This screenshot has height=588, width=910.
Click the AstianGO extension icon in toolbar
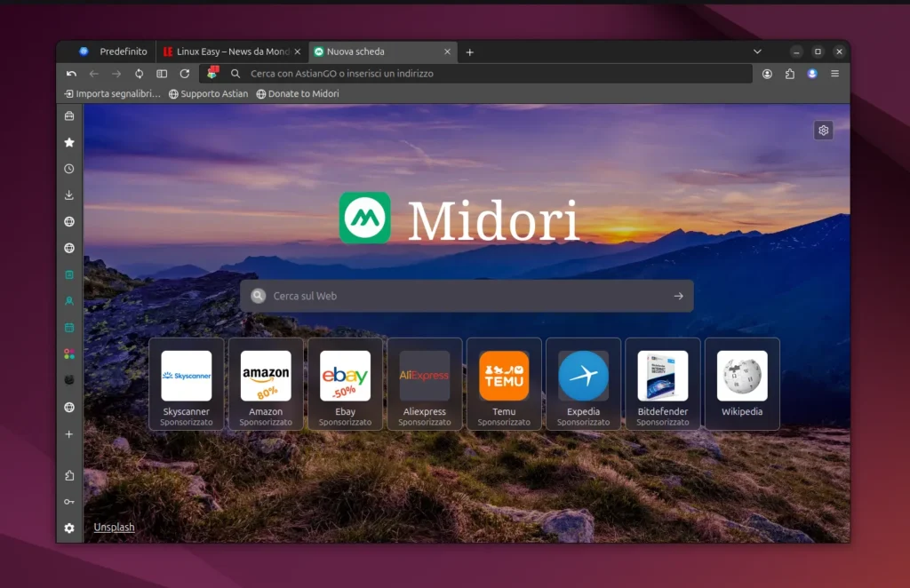(x=212, y=74)
